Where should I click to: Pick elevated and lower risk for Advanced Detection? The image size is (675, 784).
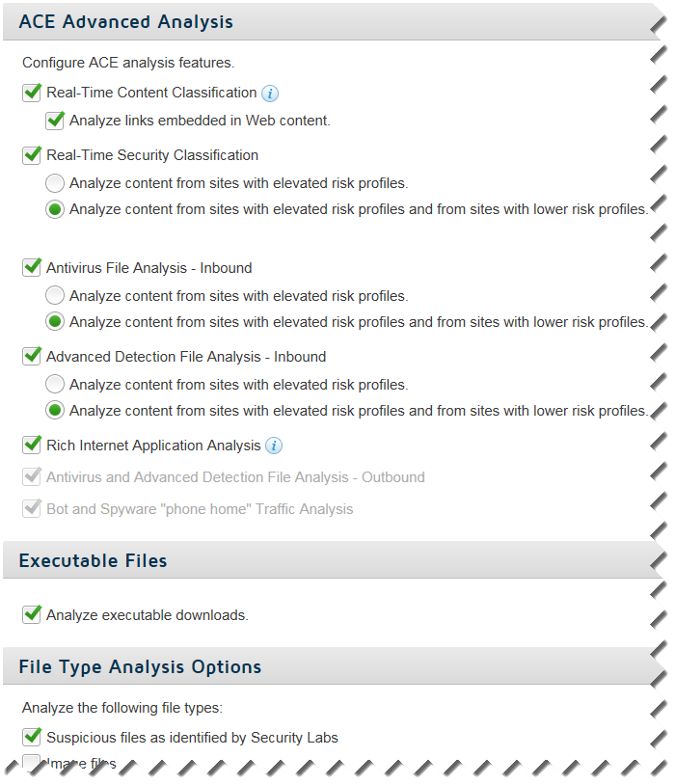55,411
